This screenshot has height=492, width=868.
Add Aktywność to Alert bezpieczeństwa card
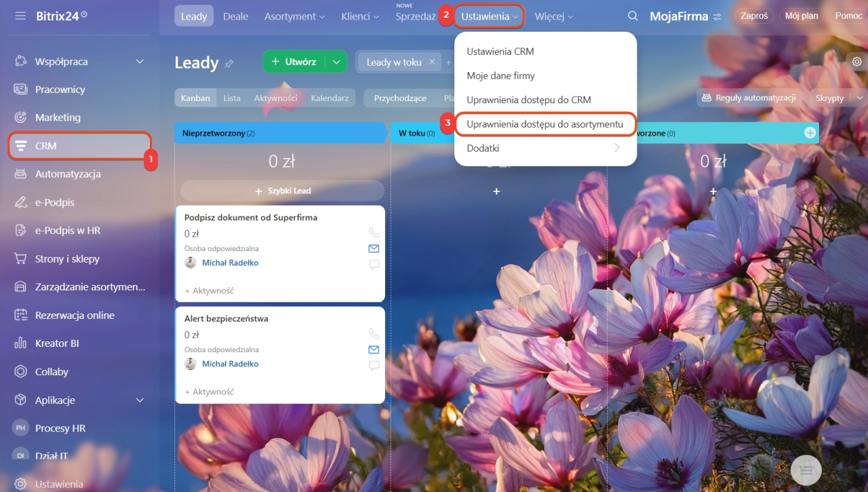(209, 392)
